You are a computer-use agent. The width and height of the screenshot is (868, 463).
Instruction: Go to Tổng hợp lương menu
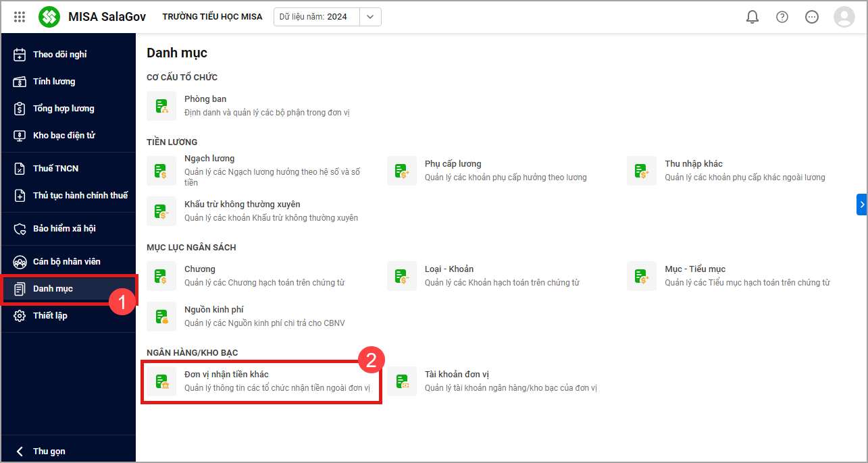(x=63, y=109)
